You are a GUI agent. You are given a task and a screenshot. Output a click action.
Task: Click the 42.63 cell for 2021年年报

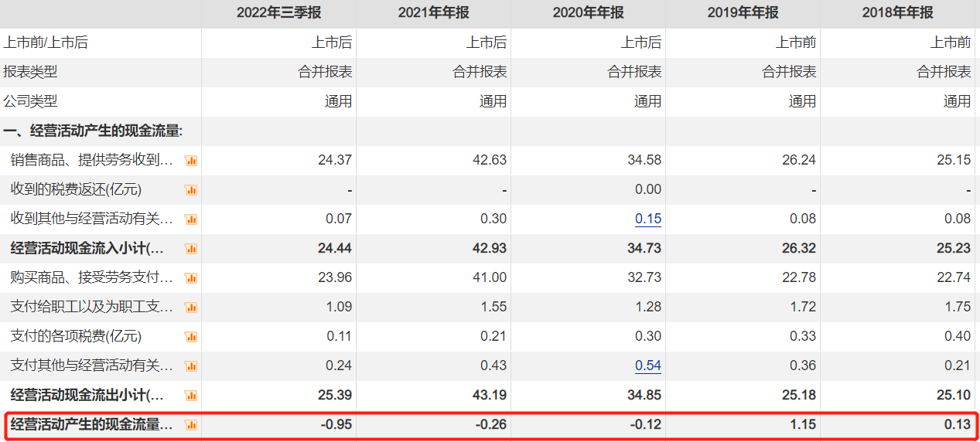[490, 160]
